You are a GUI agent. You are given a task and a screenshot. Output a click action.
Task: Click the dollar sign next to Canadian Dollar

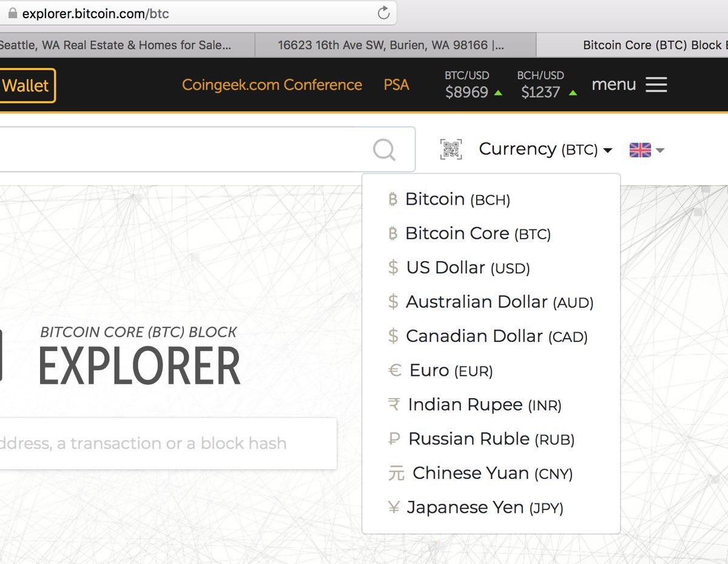pos(393,336)
